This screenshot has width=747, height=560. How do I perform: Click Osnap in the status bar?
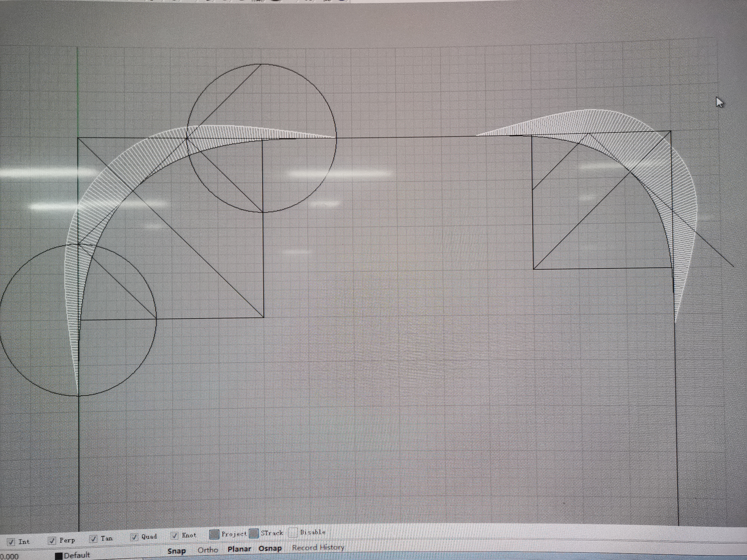point(270,548)
